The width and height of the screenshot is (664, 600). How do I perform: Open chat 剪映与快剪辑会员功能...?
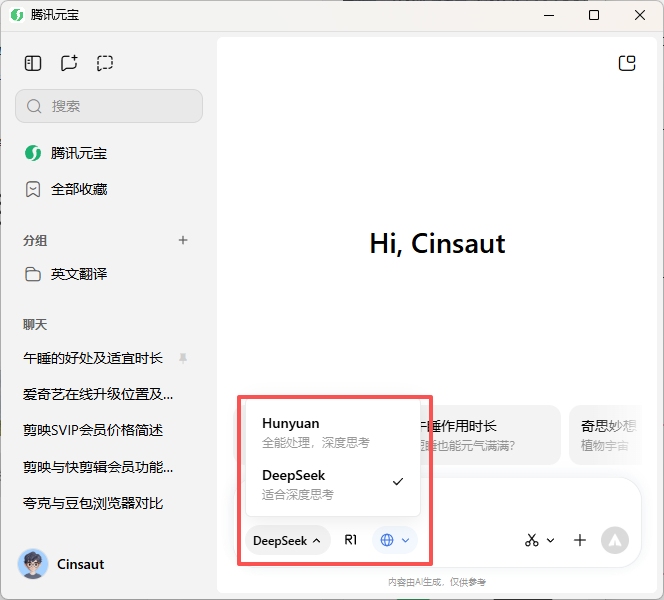[98, 467]
